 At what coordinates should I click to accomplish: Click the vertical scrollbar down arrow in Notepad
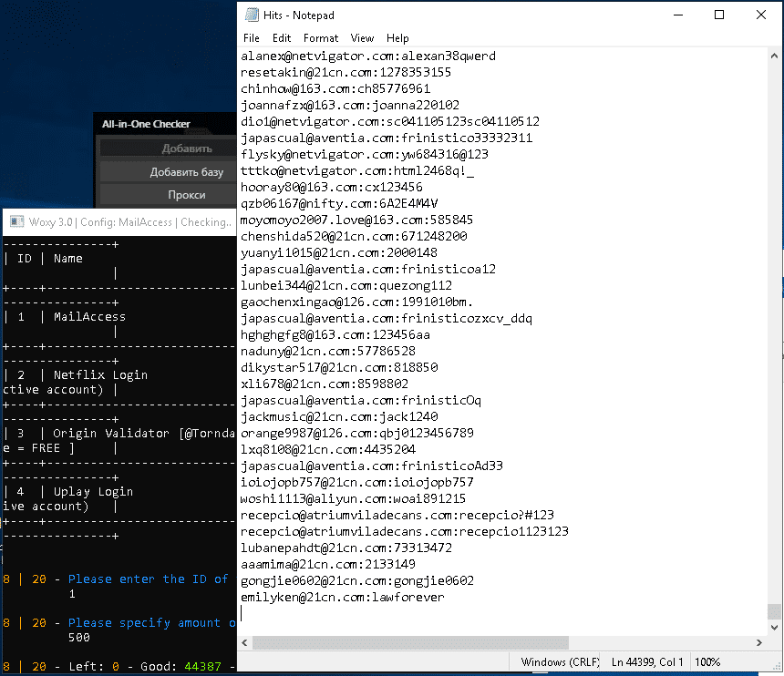tap(774, 628)
